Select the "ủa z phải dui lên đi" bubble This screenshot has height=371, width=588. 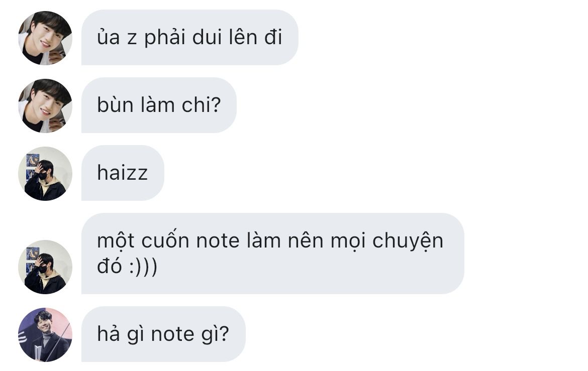190,38
